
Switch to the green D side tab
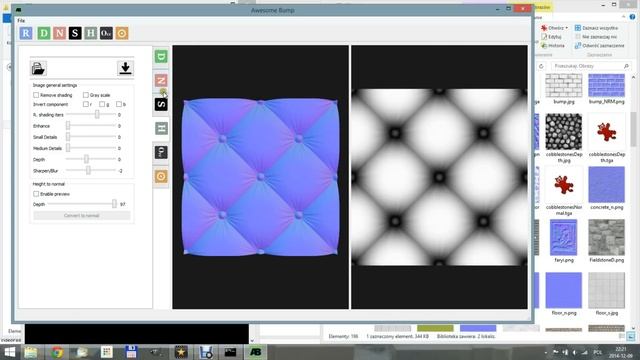[x=161, y=56]
